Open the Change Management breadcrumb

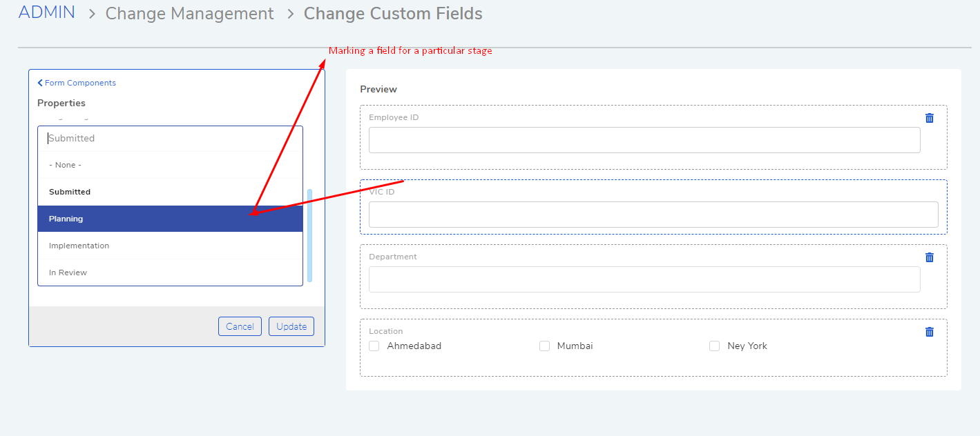[x=189, y=14]
